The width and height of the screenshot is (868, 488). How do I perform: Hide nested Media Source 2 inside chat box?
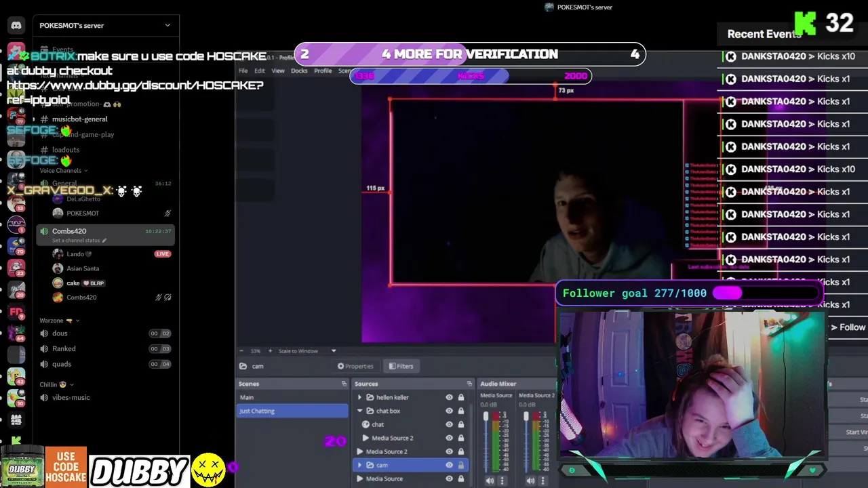449,438
